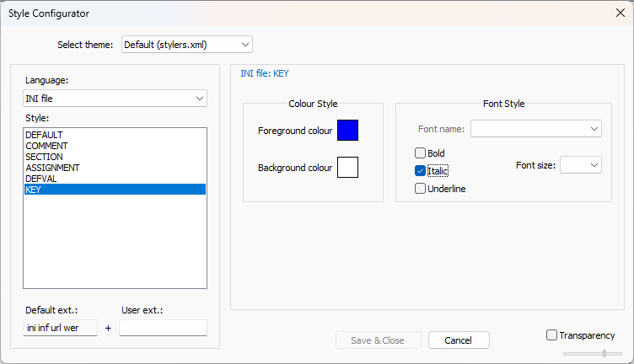Click the User ext. input field

pos(163,328)
